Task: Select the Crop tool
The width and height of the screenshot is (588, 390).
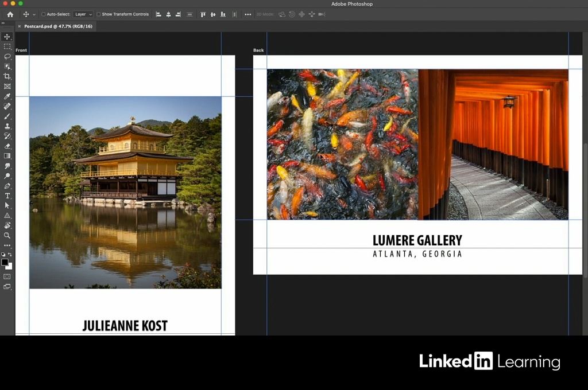Action: [x=7, y=76]
